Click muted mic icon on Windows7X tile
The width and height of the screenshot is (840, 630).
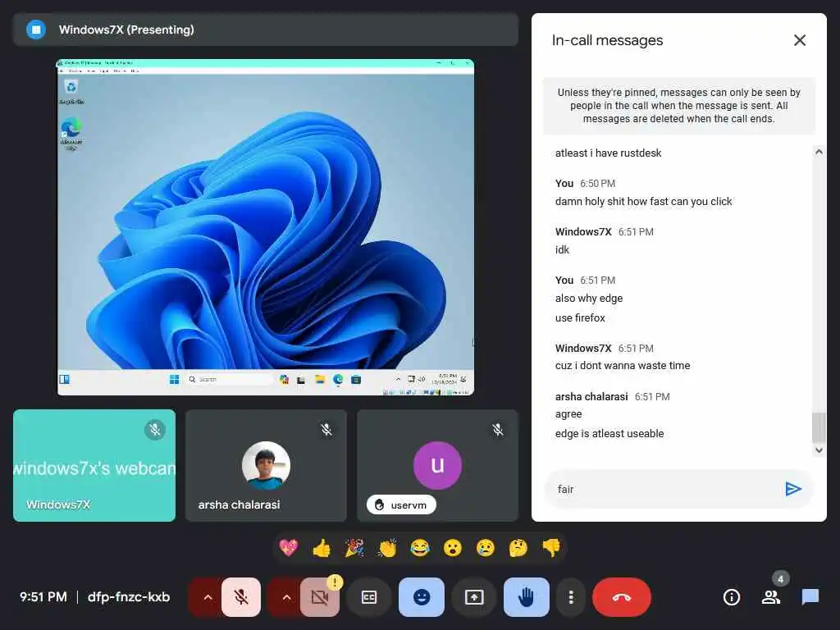click(155, 430)
